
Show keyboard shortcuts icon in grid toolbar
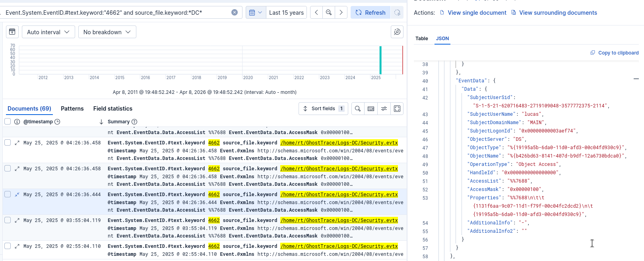(371, 109)
